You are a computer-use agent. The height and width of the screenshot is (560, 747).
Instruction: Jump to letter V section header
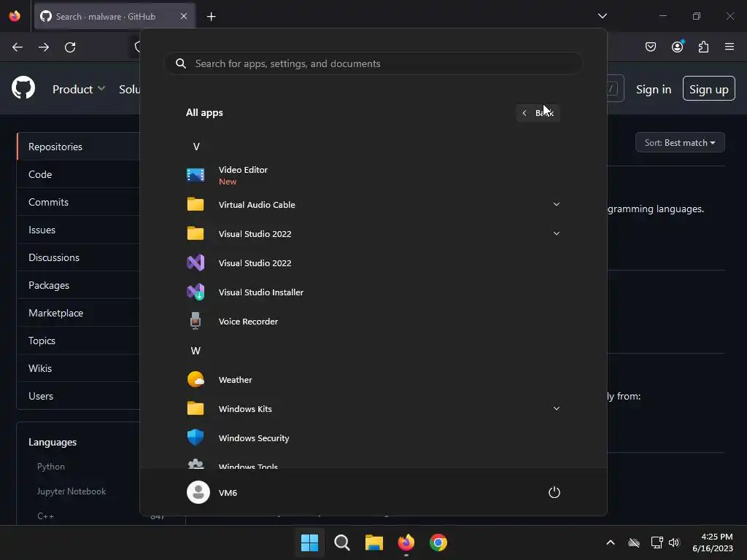196,147
